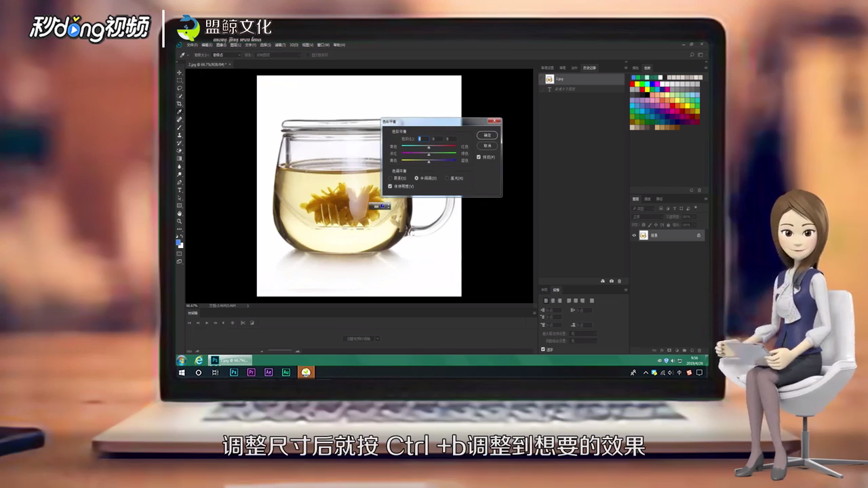868x488 pixels.
Task: Select the Healing Brush tool
Action: (x=180, y=119)
